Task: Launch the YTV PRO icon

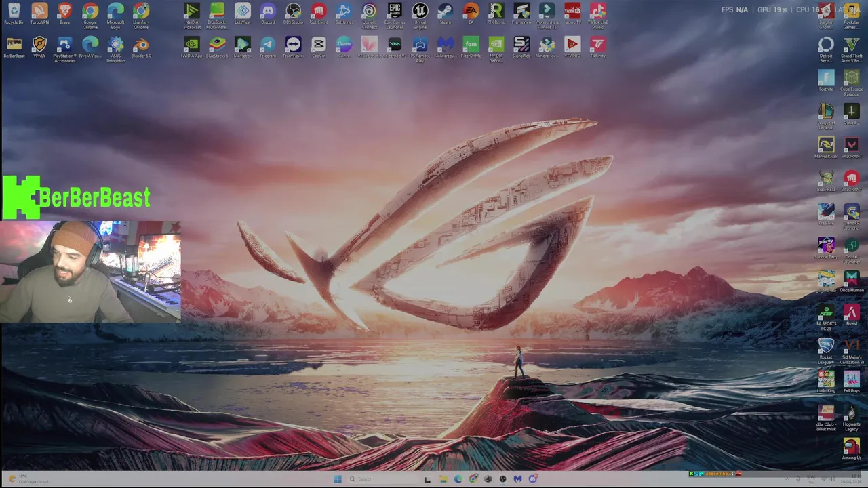Action: pos(572,47)
